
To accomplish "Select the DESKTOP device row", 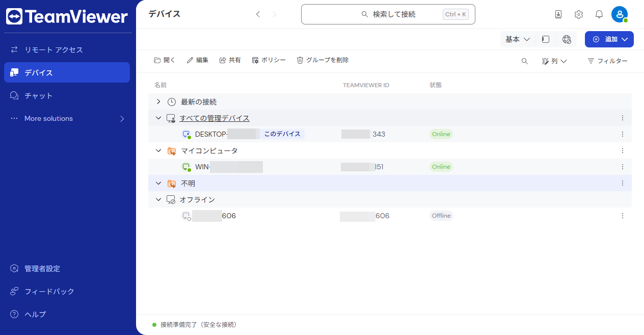I will pos(390,134).
